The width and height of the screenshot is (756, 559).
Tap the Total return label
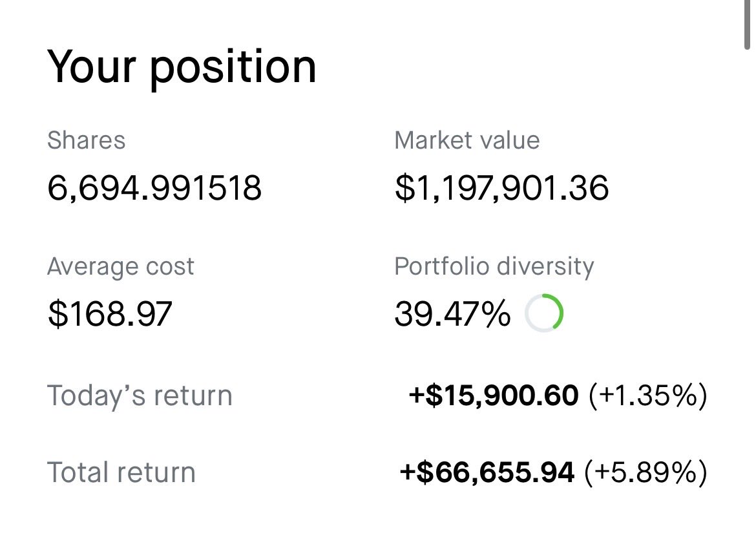pyautogui.click(x=121, y=472)
